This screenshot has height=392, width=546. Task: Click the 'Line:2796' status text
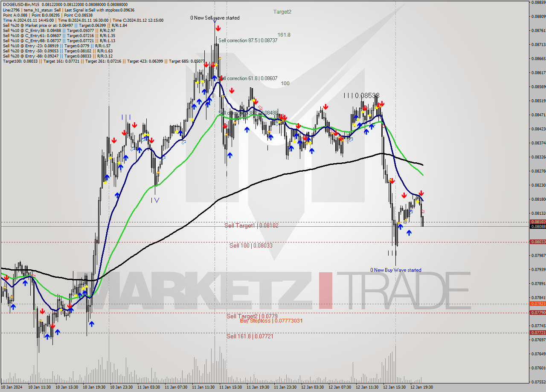(12, 10)
